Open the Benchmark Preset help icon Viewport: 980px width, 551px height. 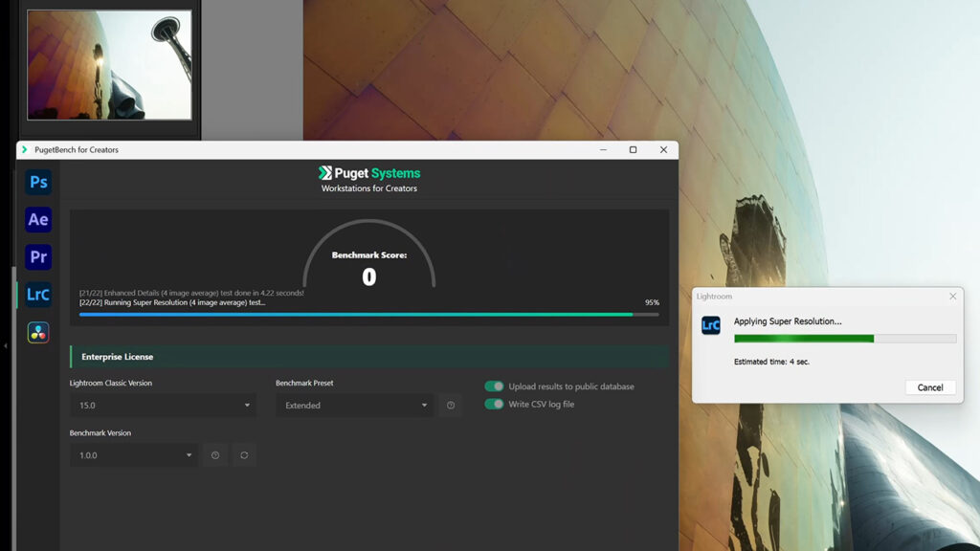451,406
